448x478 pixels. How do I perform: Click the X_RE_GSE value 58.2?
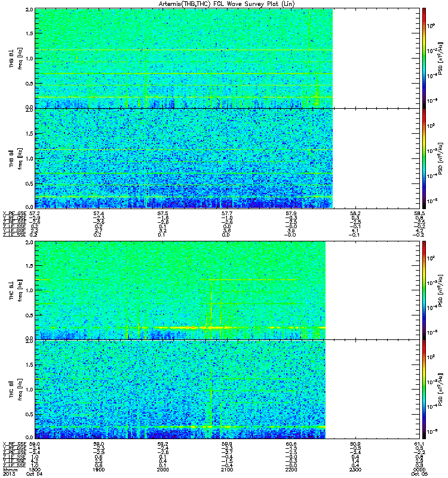coord(355,213)
